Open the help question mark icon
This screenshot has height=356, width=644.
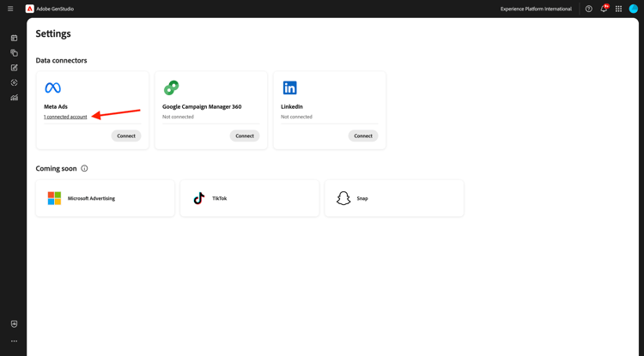coord(588,9)
